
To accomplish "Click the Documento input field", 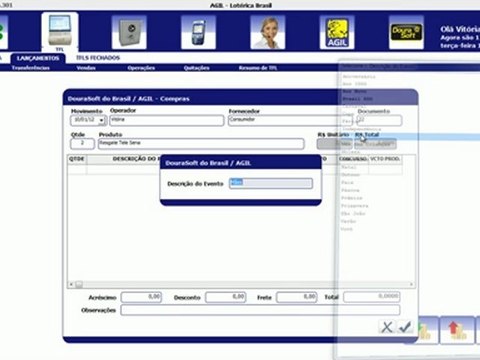I will [x=379, y=120].
